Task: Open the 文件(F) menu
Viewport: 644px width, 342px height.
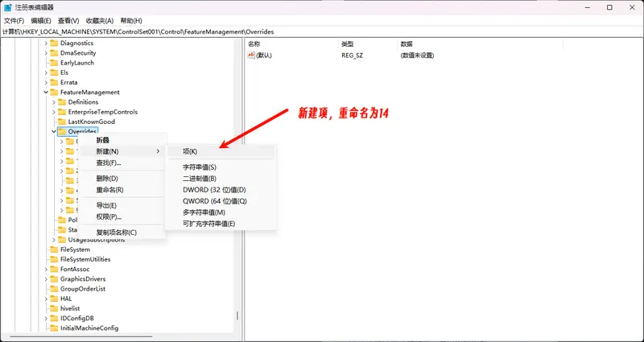Action: point(14,21)
